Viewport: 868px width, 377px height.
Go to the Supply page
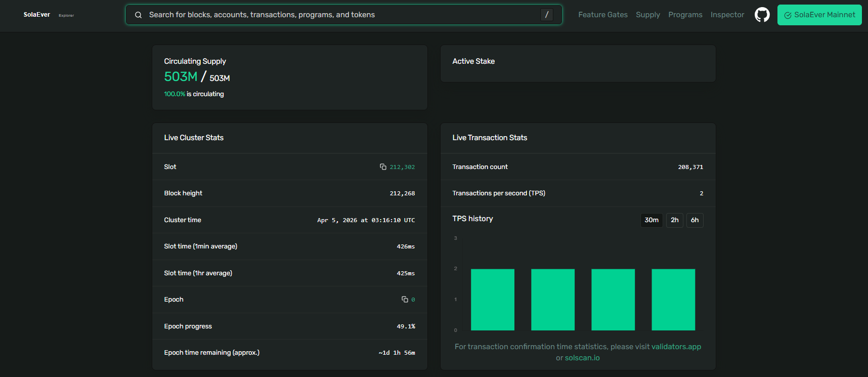(647, 15)
